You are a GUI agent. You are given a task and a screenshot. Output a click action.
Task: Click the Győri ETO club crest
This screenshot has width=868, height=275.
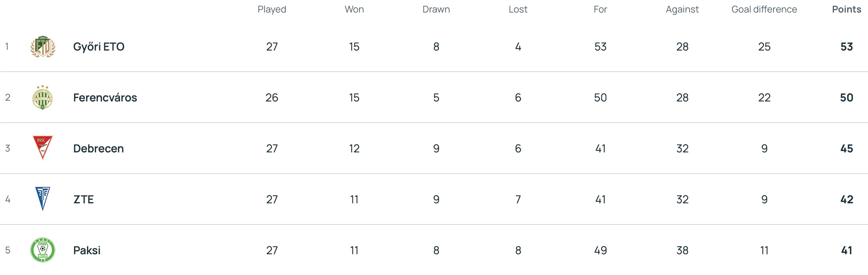pos(43,47)
